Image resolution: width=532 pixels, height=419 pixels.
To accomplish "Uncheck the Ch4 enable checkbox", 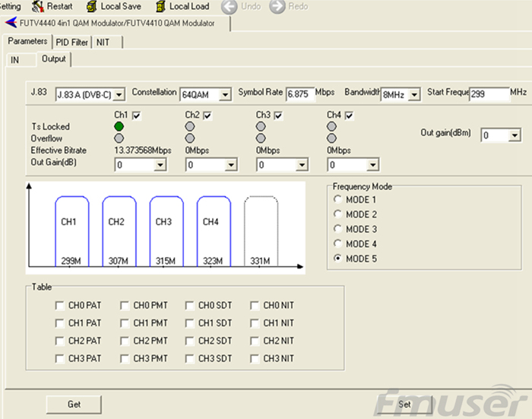I will point(349,116).
